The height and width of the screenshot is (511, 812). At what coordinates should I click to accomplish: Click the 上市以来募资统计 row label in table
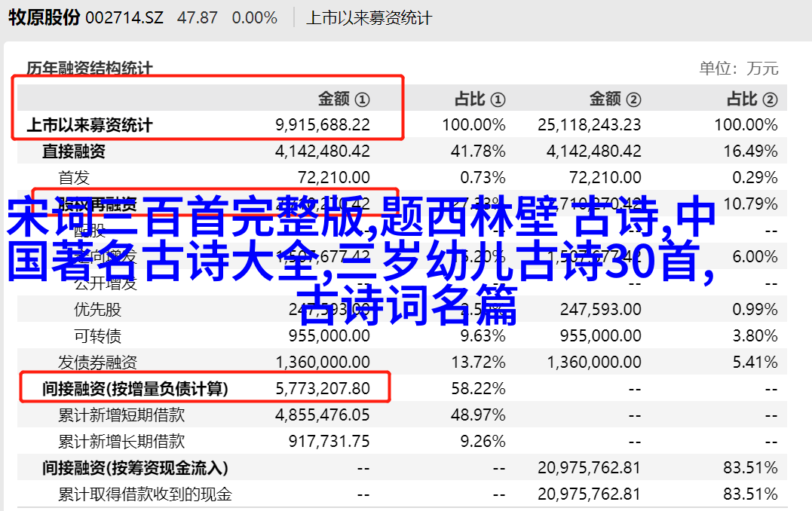[x=90, y=125]
